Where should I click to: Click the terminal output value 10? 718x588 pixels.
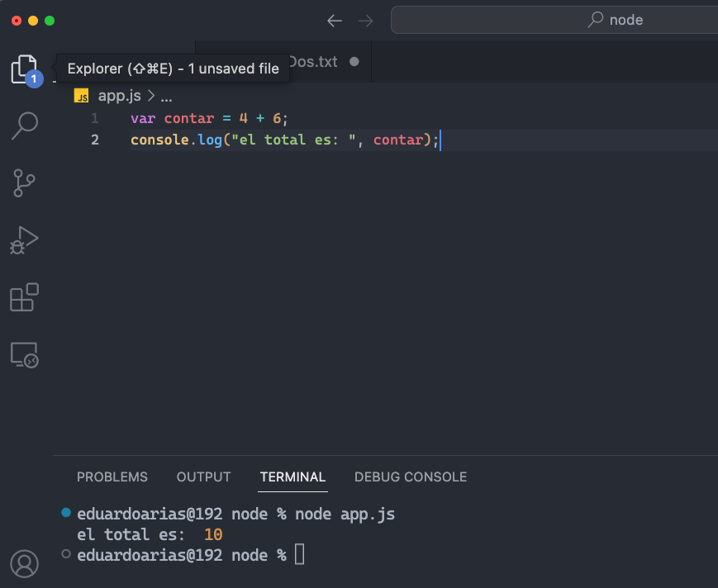point(213,534)
